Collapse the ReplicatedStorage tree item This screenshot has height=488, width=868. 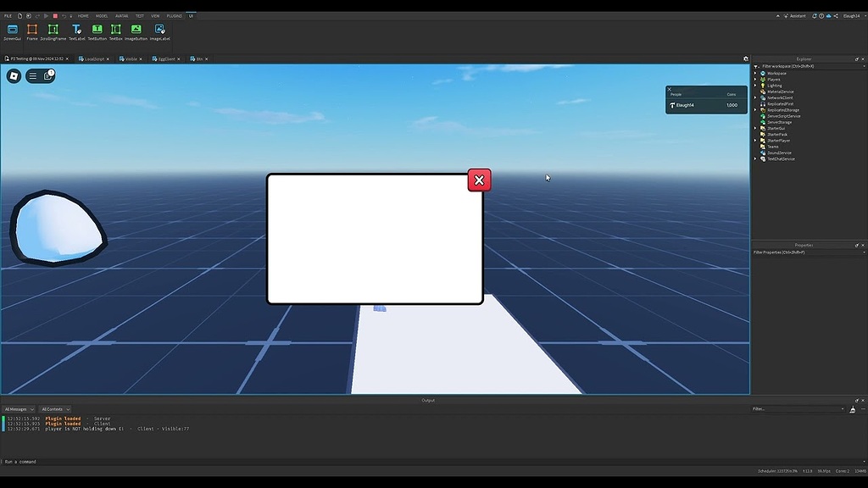[x=755, y=110]
